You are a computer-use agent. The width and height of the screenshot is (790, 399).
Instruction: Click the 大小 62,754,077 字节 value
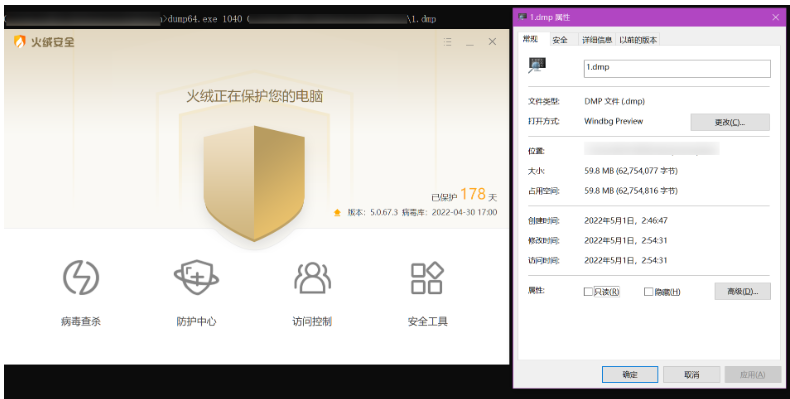pyautogui.click(x=631, y=171)
